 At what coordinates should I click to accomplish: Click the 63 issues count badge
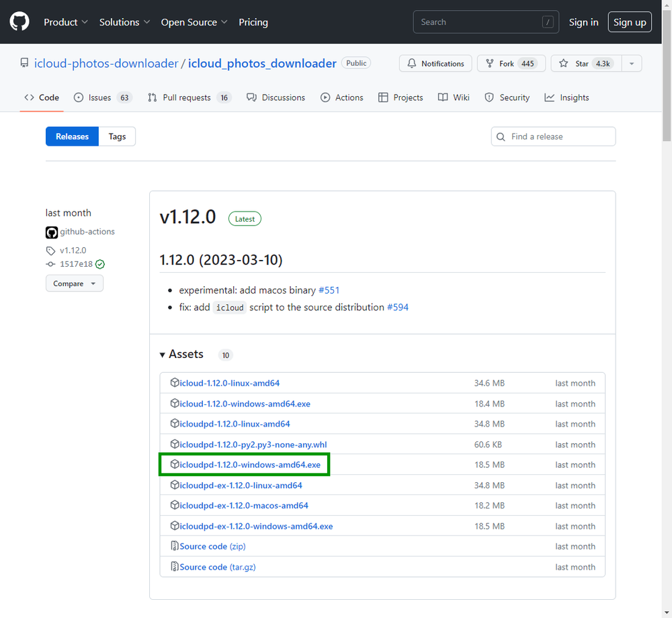point(124,97)
